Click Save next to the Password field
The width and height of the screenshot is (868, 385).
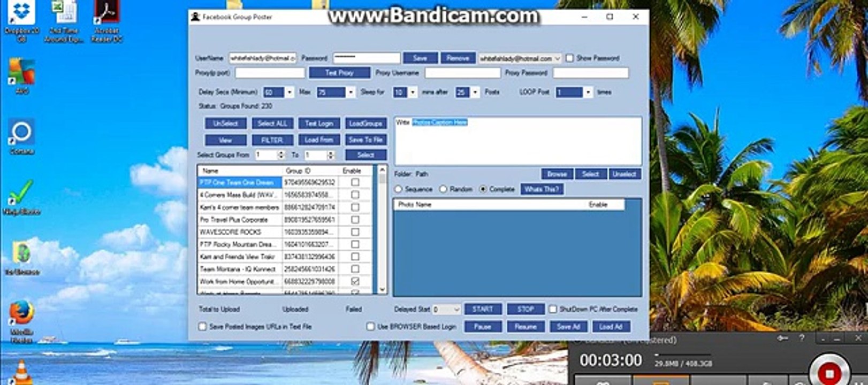tap(420, 58)
